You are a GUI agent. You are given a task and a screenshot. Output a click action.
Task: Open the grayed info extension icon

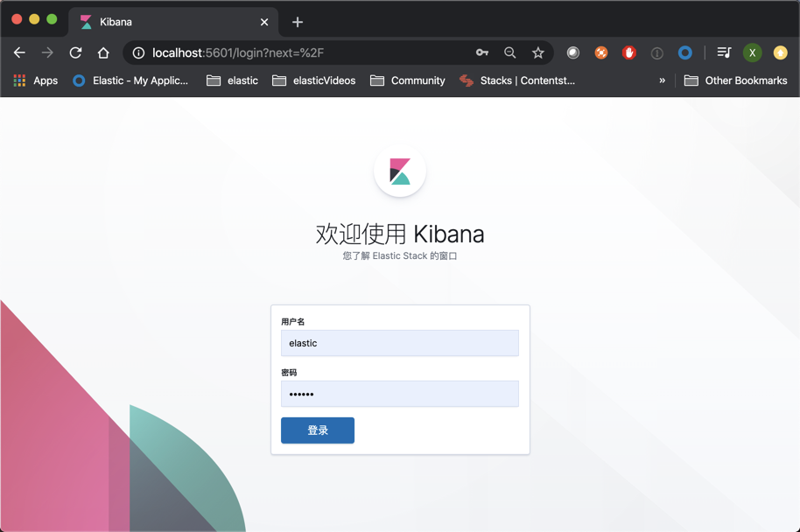[x=657, y=53]
